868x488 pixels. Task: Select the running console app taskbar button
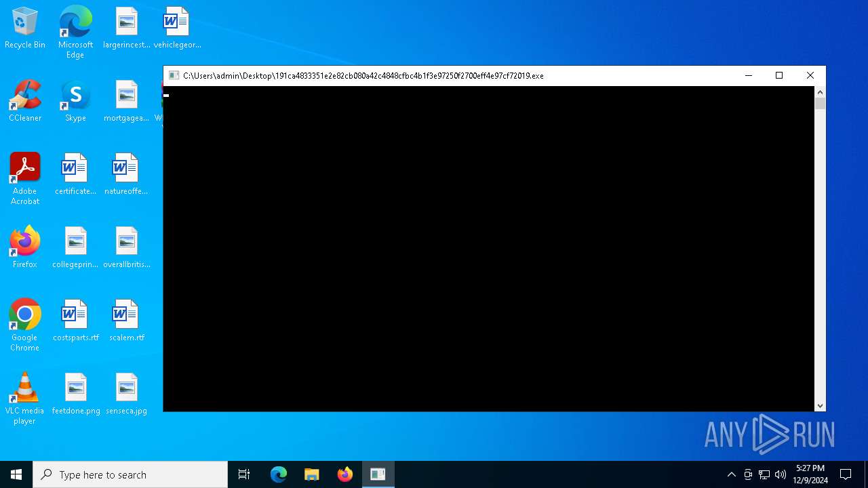click(378, 474)
